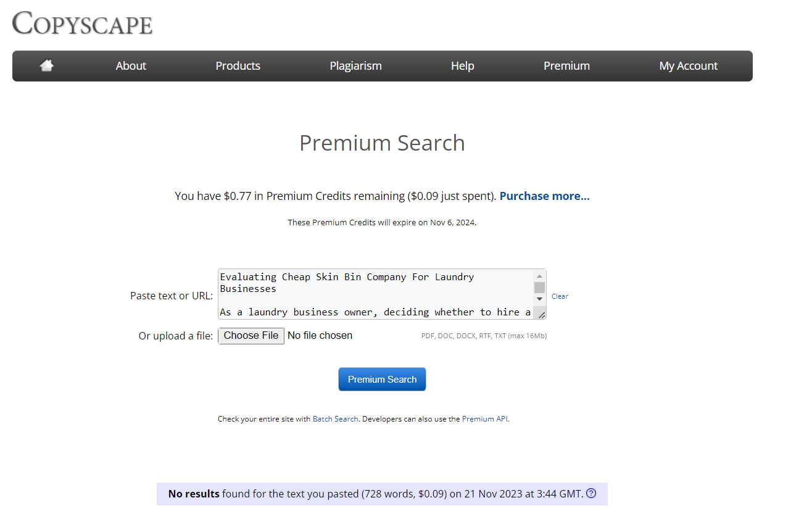Open the Plagiarism menu

click(x=355, y=66)
